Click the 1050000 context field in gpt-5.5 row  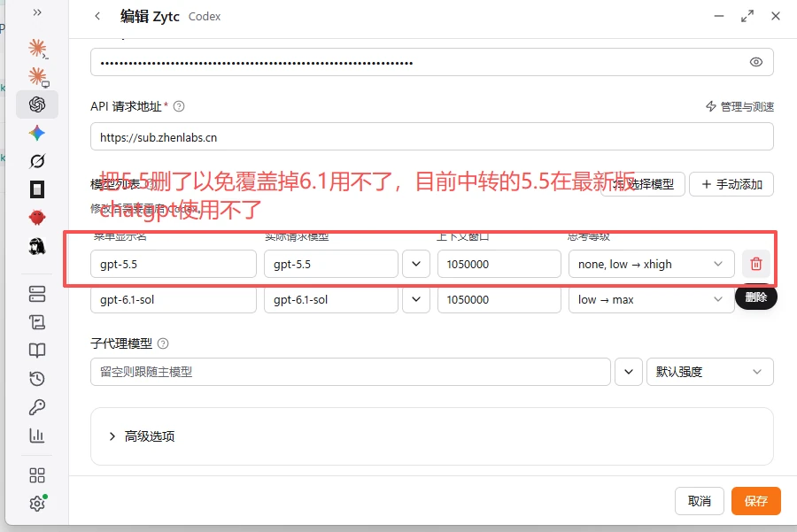click(499, 264)
